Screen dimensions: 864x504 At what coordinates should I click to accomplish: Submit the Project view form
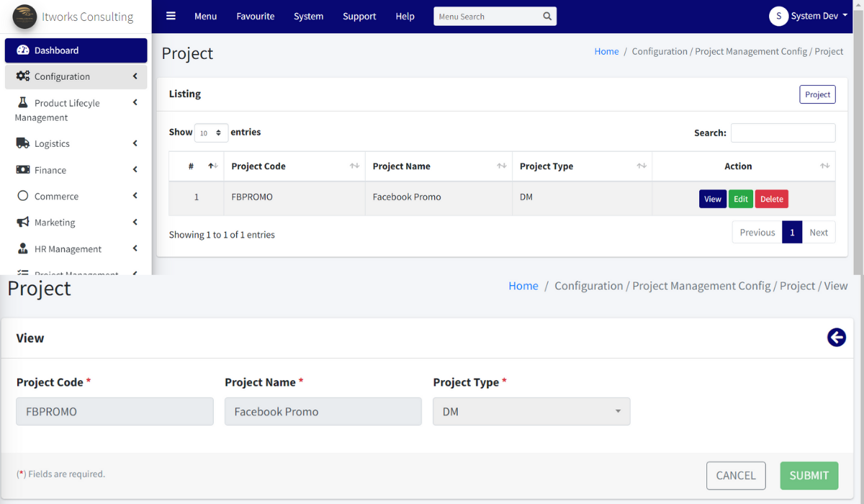(809, 475)
